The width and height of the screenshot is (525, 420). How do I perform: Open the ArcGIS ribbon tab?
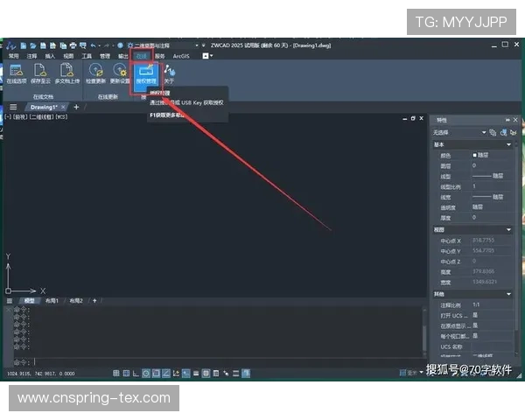181,56
